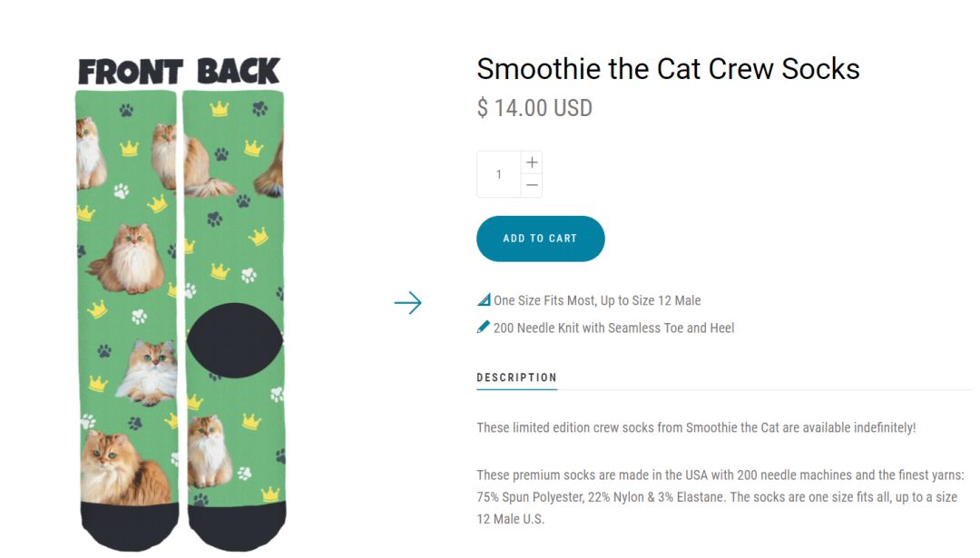Click the premium socks materials paragraph
This screenshot has width=980, height=558.
point(720,497)
